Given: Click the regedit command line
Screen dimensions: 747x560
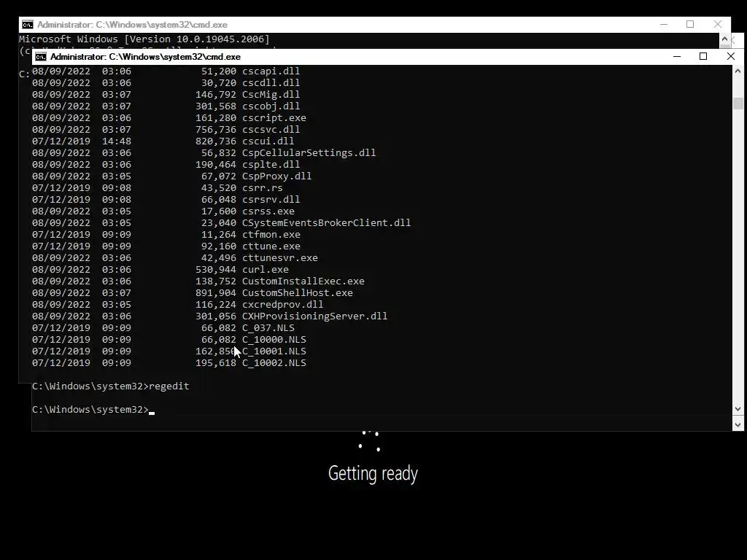Looking at the screenshot, I should (x=111, y=386).
